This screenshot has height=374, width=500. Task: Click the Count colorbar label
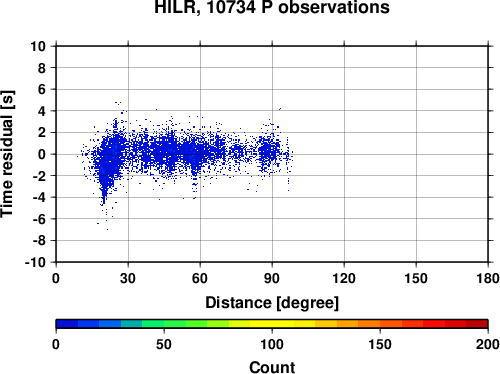click(x=272, y=367)
